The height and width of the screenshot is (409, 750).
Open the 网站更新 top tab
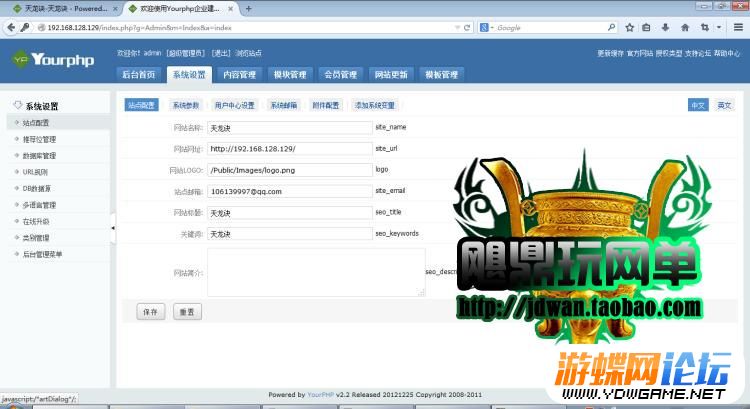tap(391, 75)
